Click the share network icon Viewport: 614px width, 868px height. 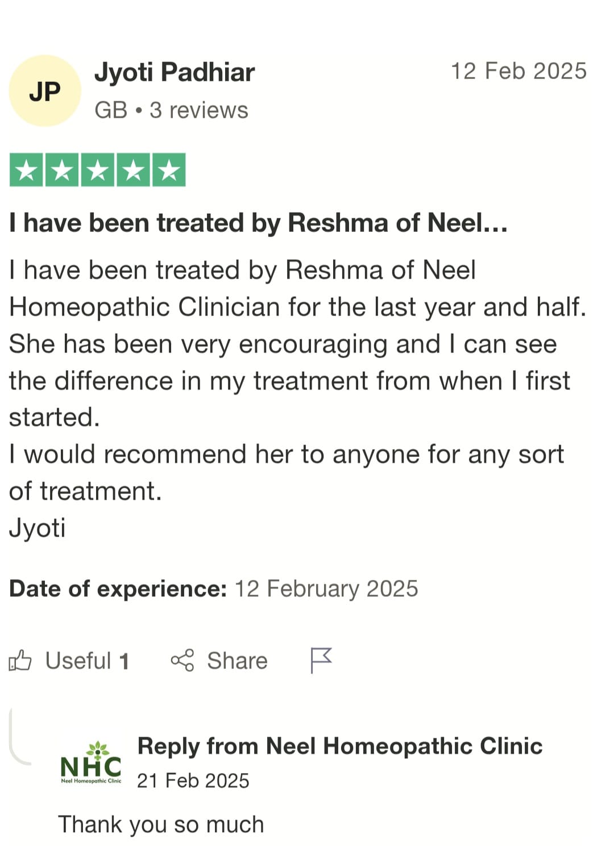(x=182, y=661)
